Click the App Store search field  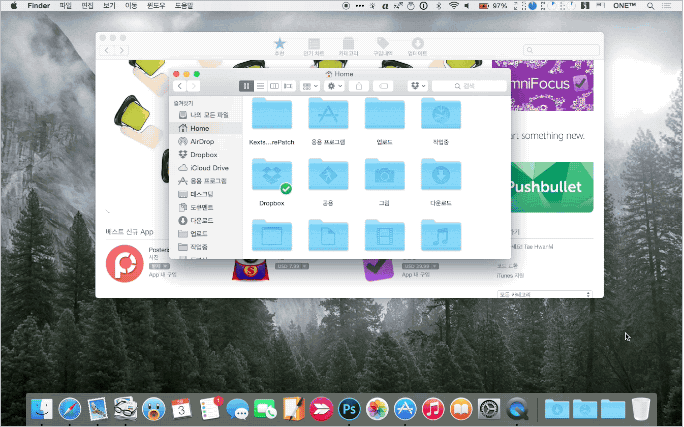click(x=561, y=50)
